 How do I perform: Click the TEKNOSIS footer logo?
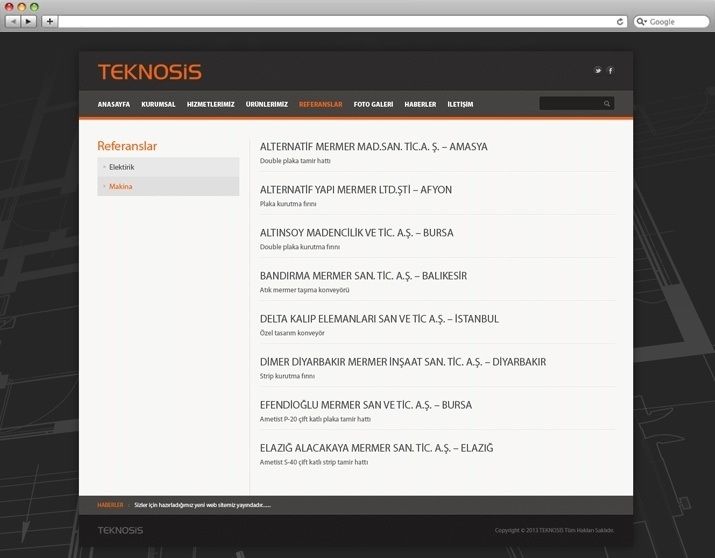(120, 530)
